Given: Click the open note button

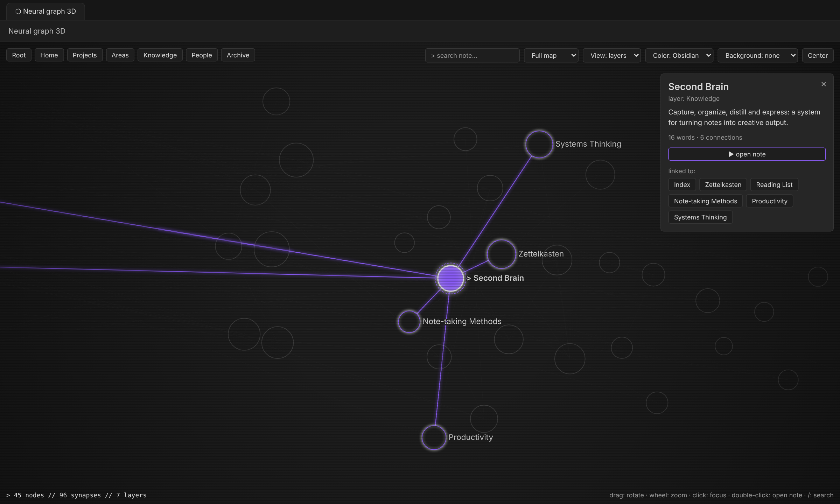Looking at the screenshot, I should [x=747, y=154].
